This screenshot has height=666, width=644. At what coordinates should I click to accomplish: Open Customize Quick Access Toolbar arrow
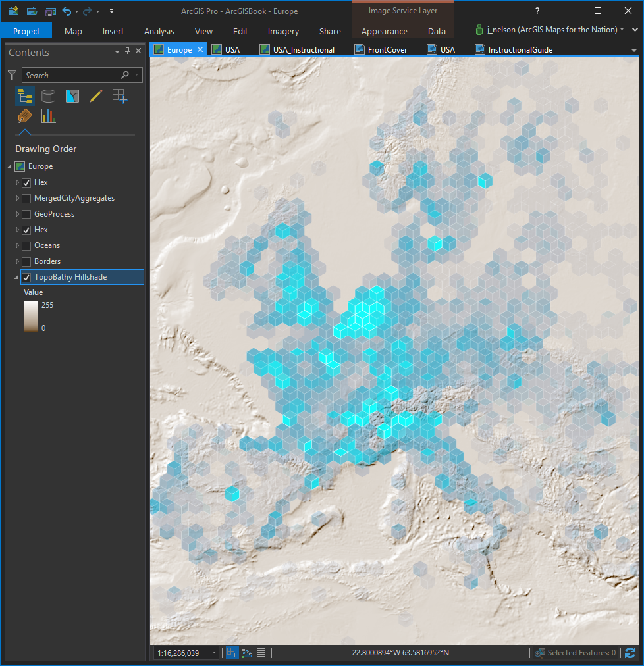click(111, 11)
